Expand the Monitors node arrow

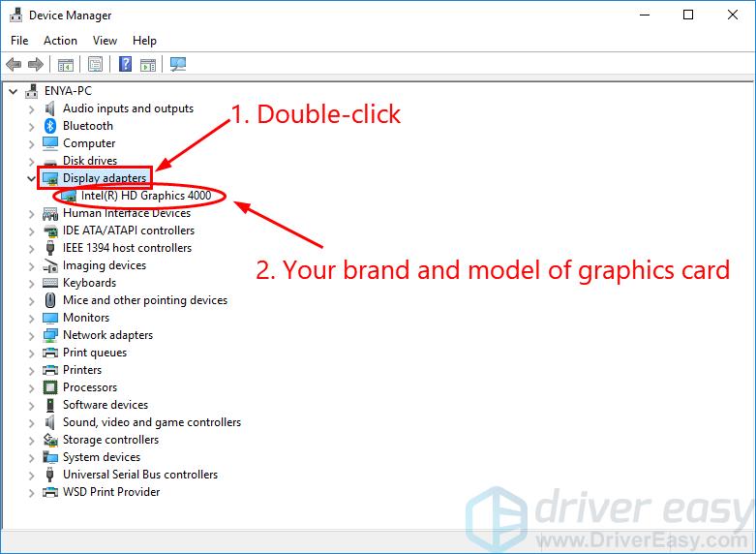pos(31,318)
